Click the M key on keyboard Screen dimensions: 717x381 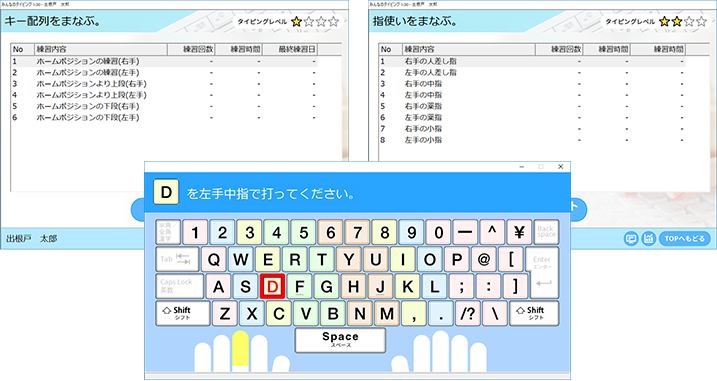point(387,313)
